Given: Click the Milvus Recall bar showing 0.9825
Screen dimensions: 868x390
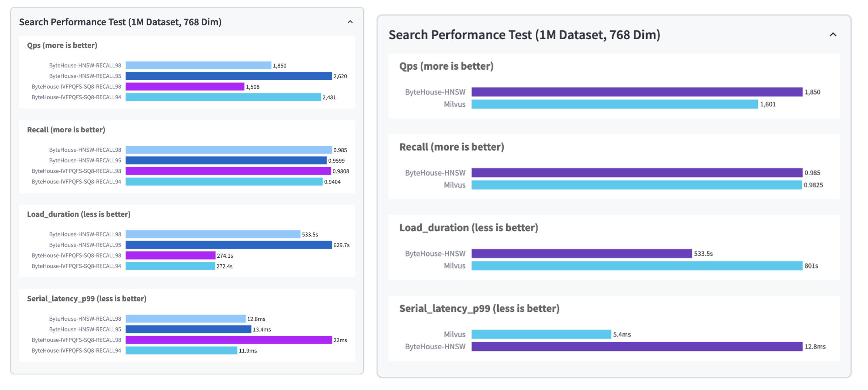Looking at the screenshot, I should click(636, 185).
